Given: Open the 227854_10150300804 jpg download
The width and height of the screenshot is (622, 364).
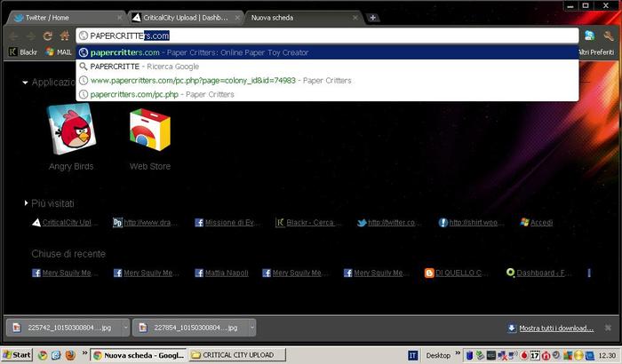Looking at the screenshot, I should click(x=190, y=328).
